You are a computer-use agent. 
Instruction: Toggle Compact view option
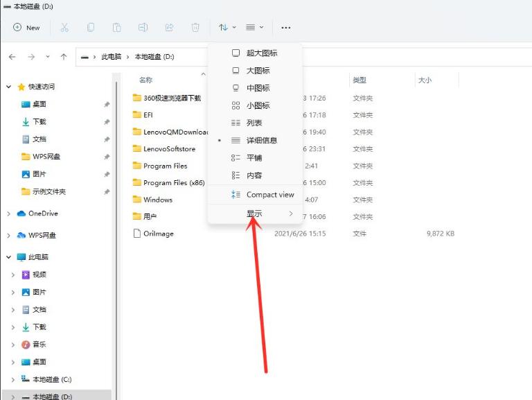269,195
